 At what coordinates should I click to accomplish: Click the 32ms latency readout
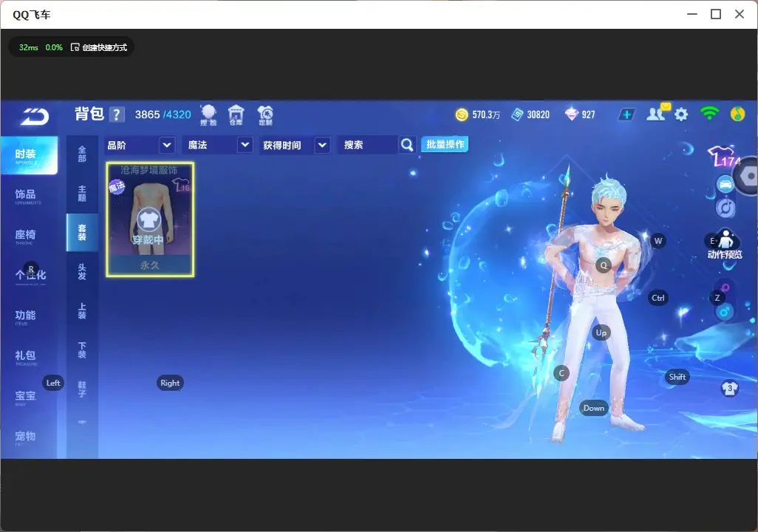click(x=29, y=47)
